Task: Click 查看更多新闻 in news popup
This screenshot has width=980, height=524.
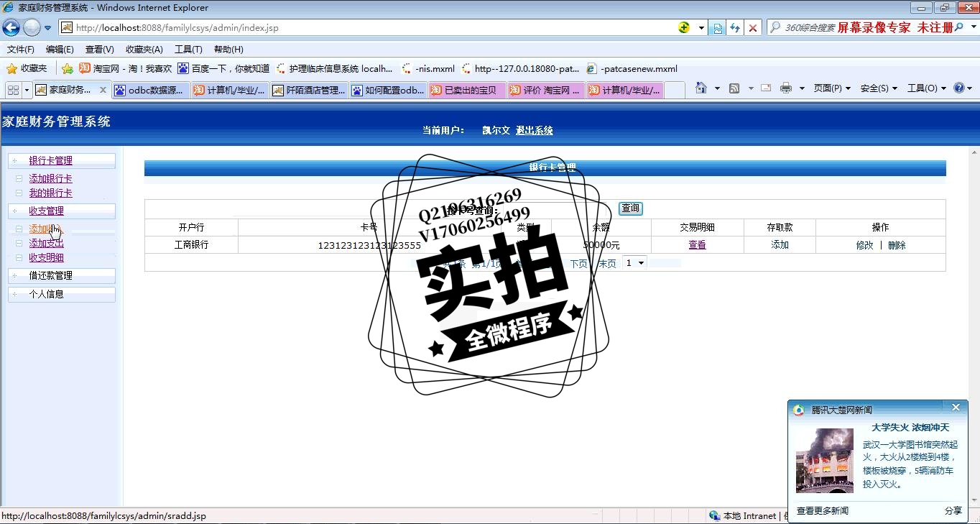Action: tap(822, 511)
